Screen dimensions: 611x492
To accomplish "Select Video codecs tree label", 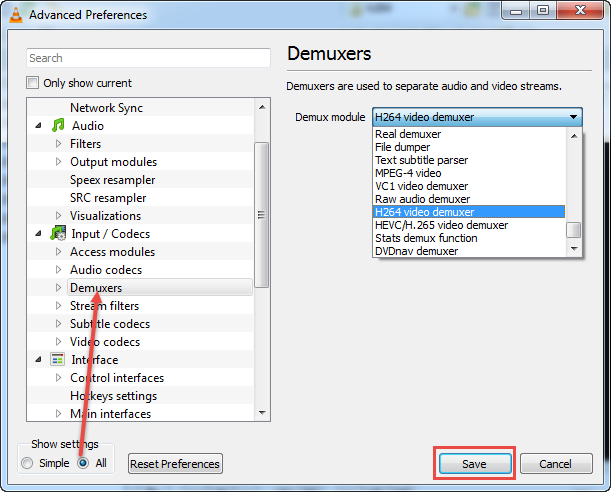I will (105, 342).
